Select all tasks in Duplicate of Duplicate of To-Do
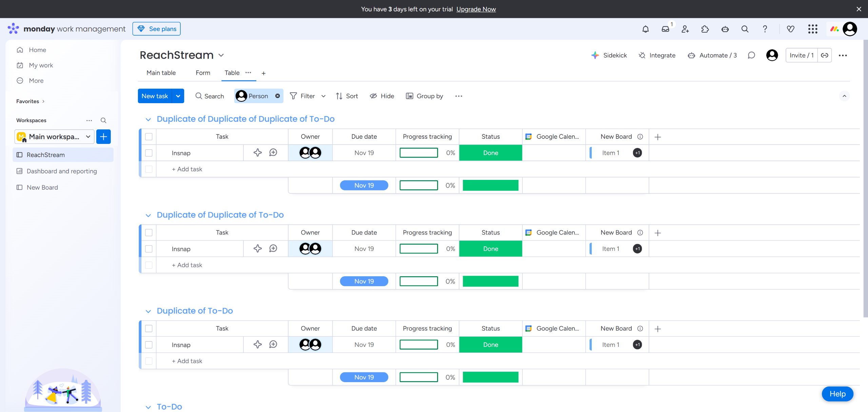Image resolution: width=868 pixels, height=412 pixels. point(149,232)
